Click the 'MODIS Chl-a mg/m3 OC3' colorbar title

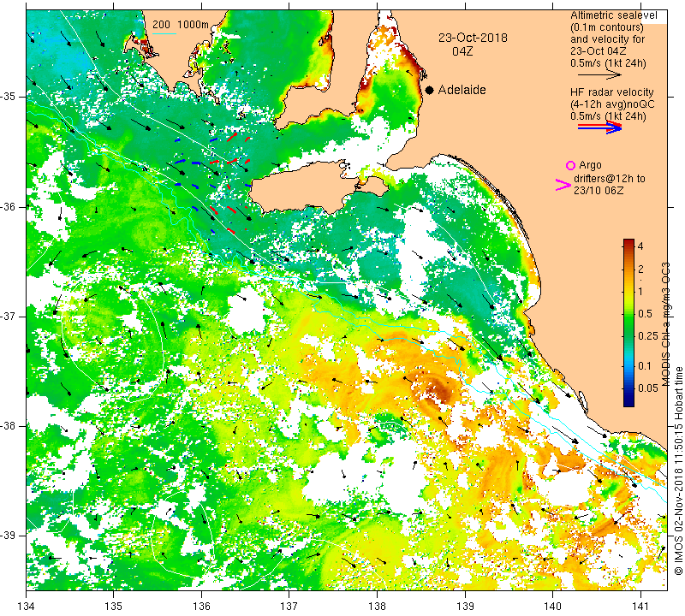click(665, 324)
